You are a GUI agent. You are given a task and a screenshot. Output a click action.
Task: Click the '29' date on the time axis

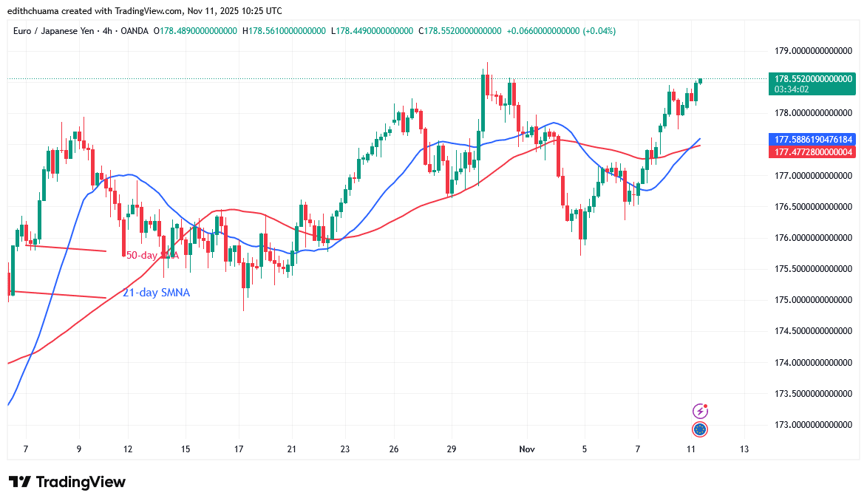pos(452,449)
